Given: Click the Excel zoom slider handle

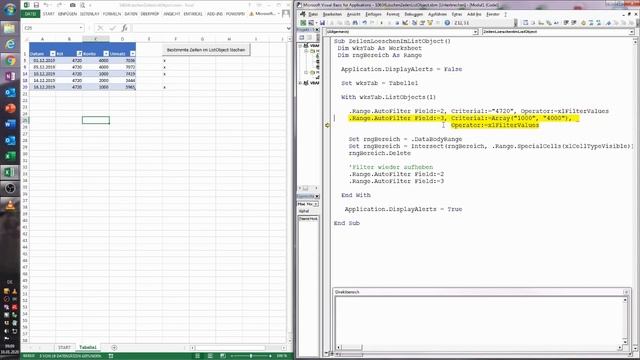Looking at the screenshot, I should 251,356.
